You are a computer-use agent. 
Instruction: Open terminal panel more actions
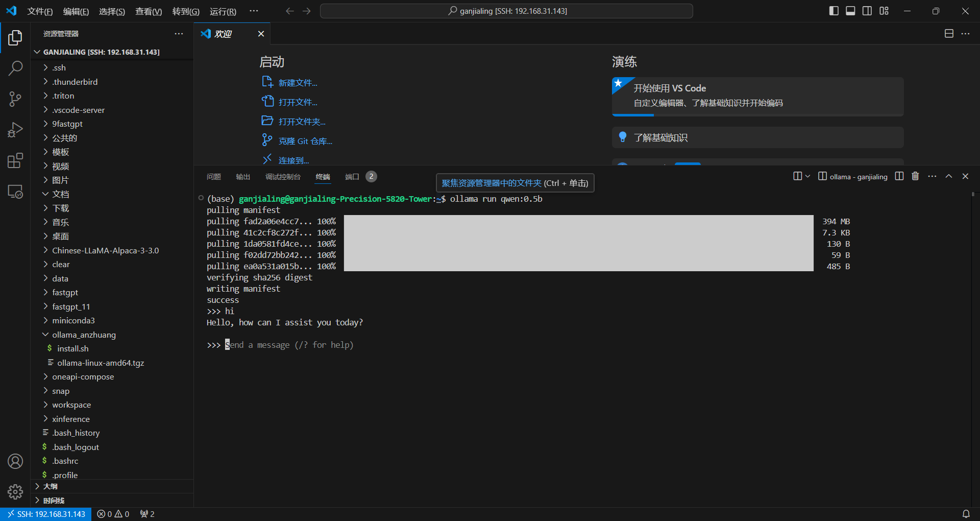932,176
